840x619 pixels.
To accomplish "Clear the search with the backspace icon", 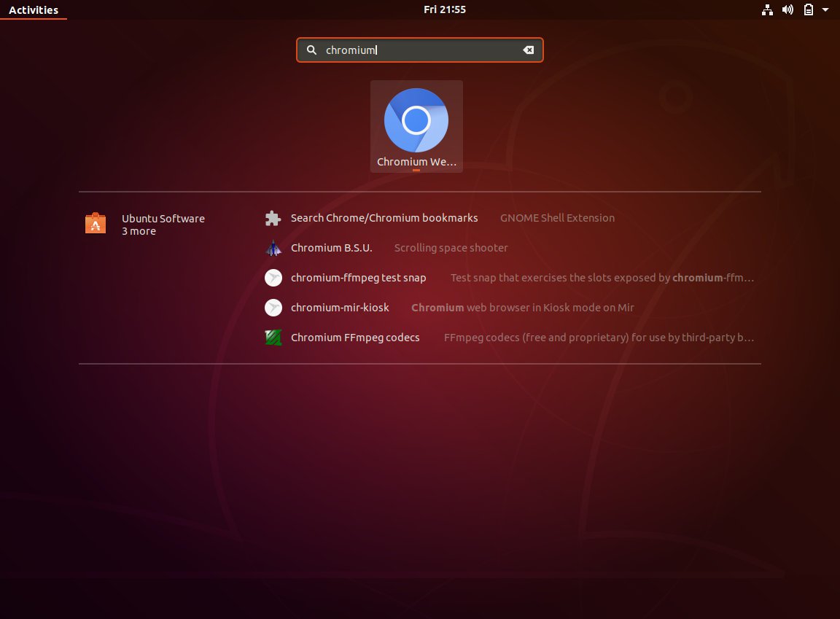I will click(x=527, y=50).
